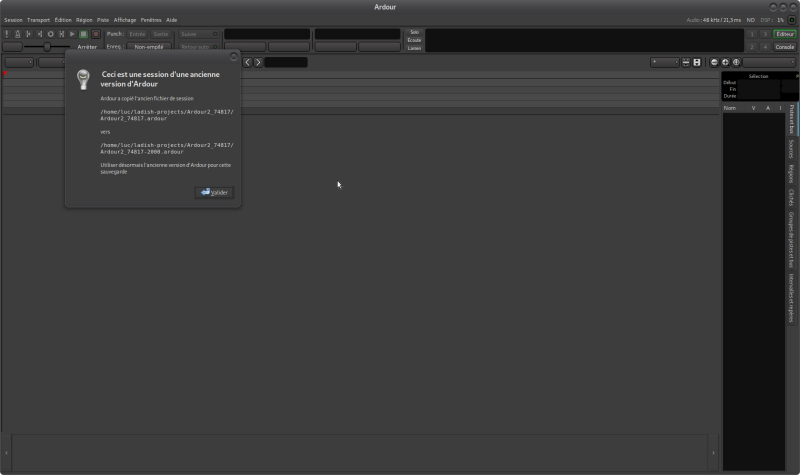Switch to the Régions side tab
Image resolution: width=800 pixels, height=475 pixels.
791,173
